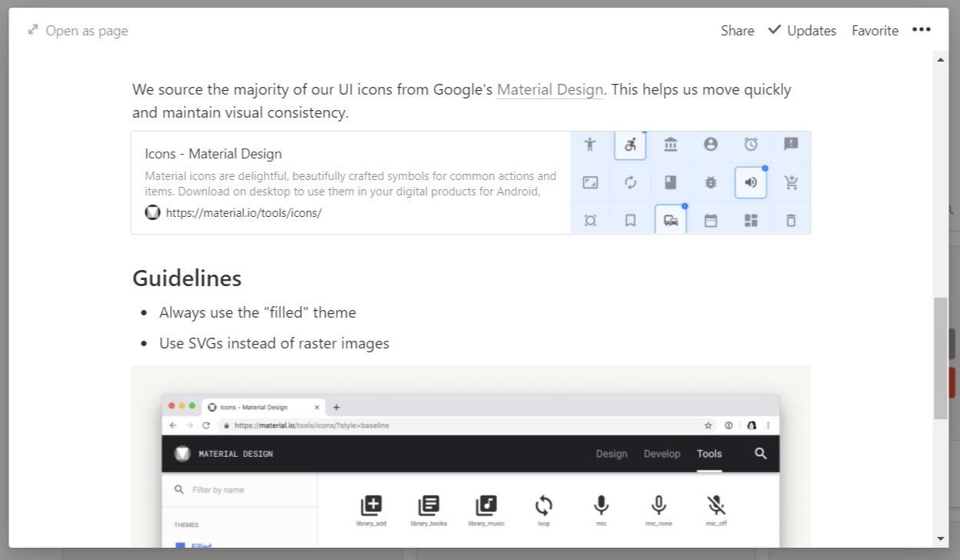
Task: Open the Icons - Material Design bookmark title
Action: 213,154
